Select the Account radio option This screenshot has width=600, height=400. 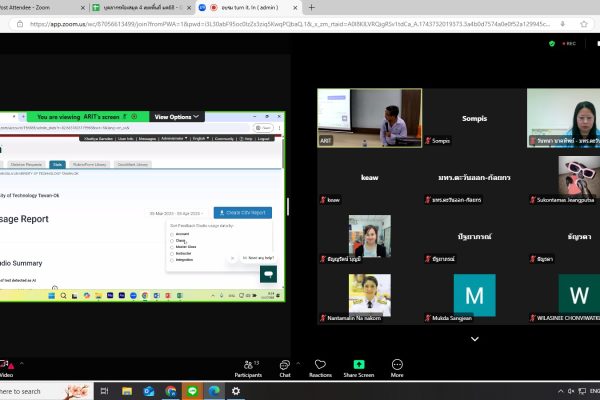pos(172,234)
